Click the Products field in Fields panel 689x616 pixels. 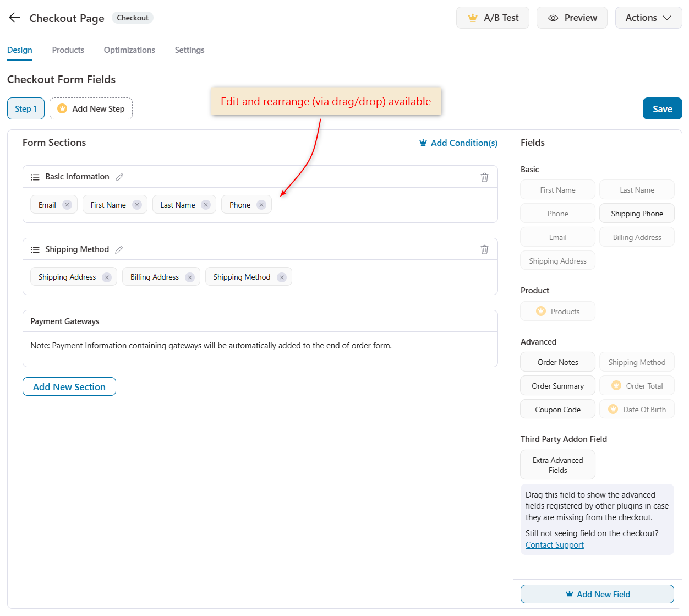point(557,312)
